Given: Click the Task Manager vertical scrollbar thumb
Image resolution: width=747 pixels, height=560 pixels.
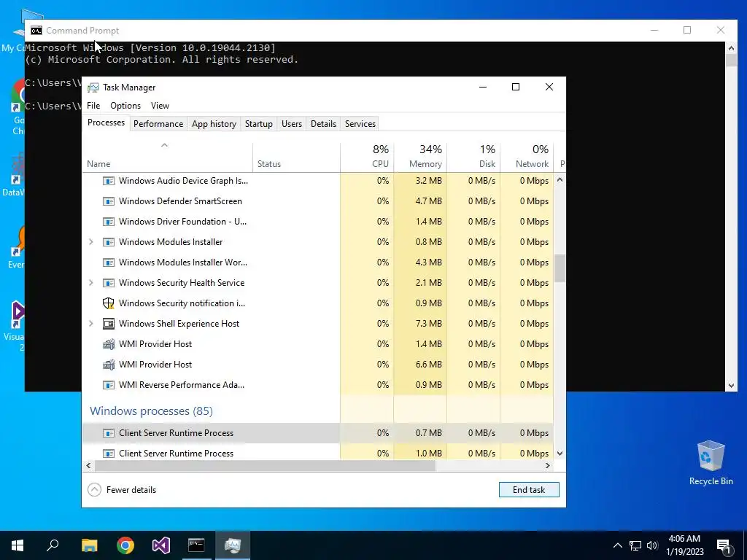Looking at the screenshot, I should pyautogui.click(x=560, y=268).
